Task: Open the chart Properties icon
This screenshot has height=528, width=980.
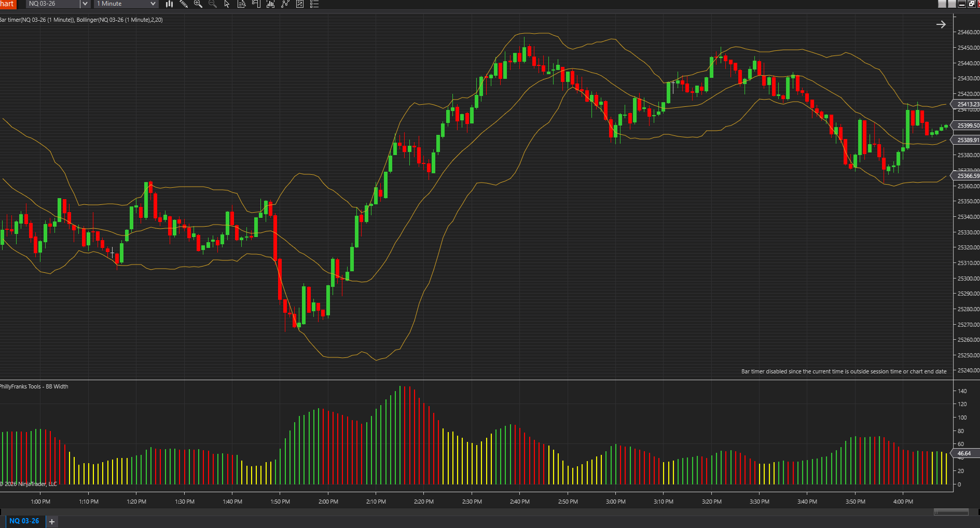Action: pyautogui.click(x=300, y=4)
